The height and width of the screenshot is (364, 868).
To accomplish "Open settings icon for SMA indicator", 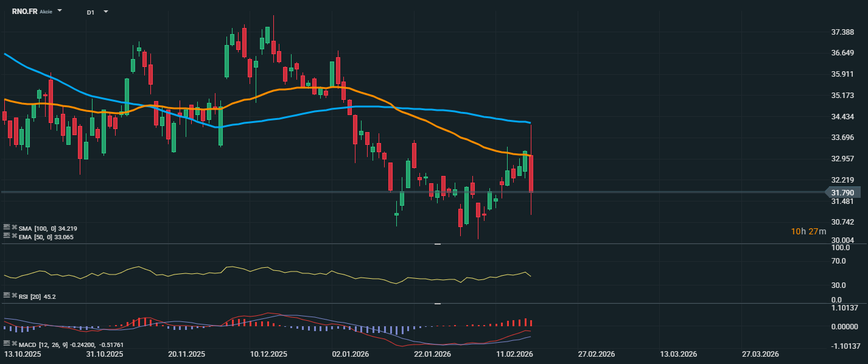I will pos(6,228).
